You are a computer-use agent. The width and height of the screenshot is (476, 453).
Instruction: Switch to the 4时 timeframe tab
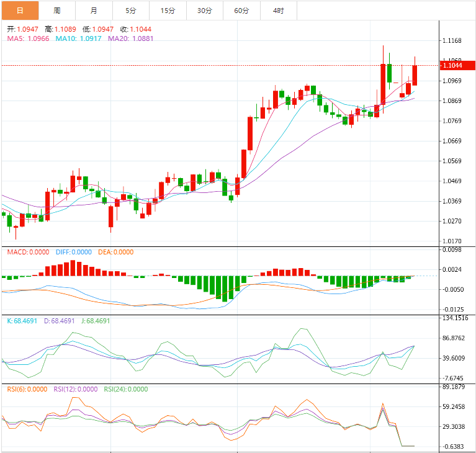pos(279,11)
